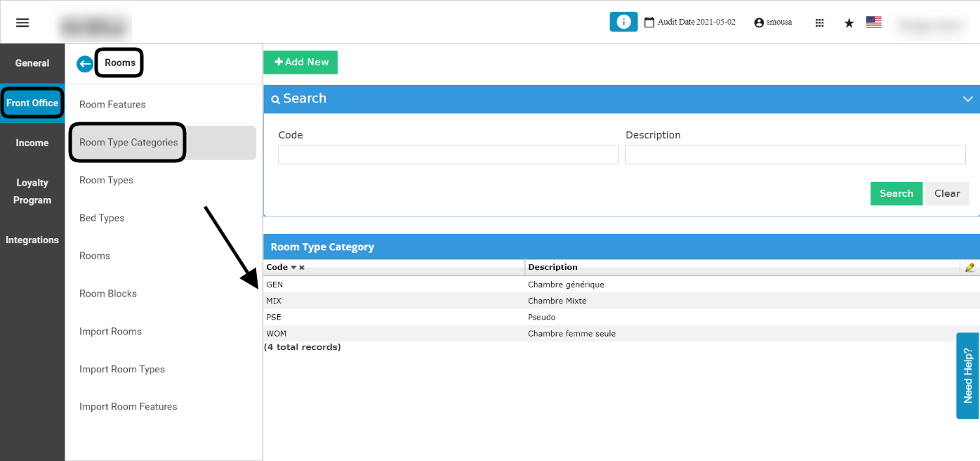Open the hamburger navigation menu
Viewport: 980px width, 461px height.
[x=22, y=22]
